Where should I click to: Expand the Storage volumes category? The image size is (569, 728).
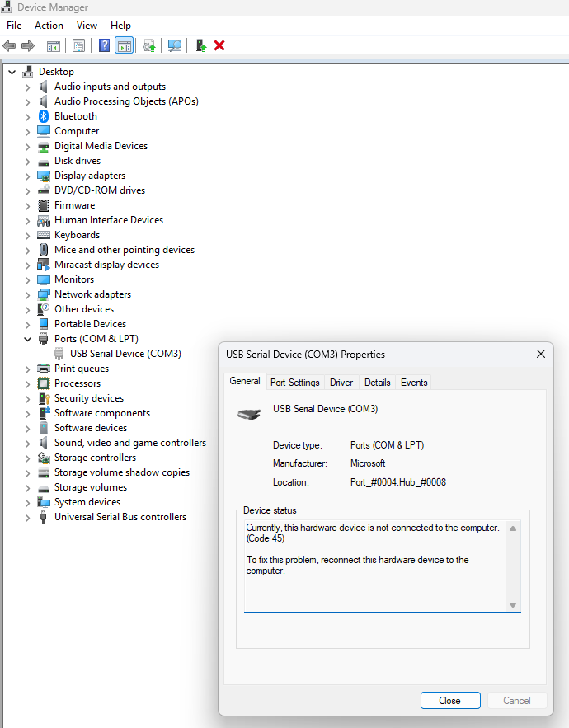(x=27, y=488)
